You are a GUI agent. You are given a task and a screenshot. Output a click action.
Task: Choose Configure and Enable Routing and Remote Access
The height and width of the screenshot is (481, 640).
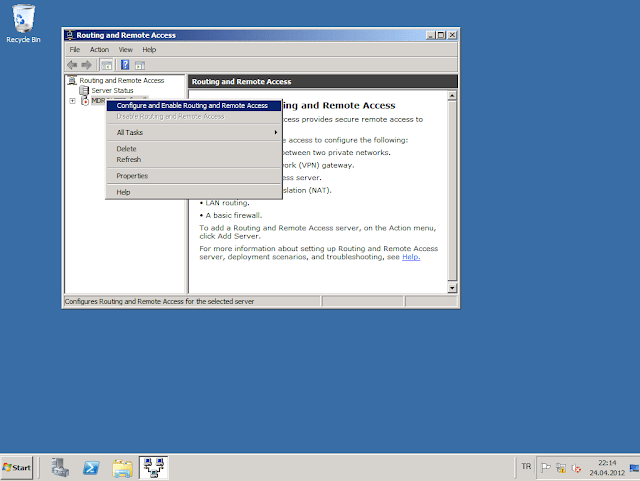coord(192,105)
